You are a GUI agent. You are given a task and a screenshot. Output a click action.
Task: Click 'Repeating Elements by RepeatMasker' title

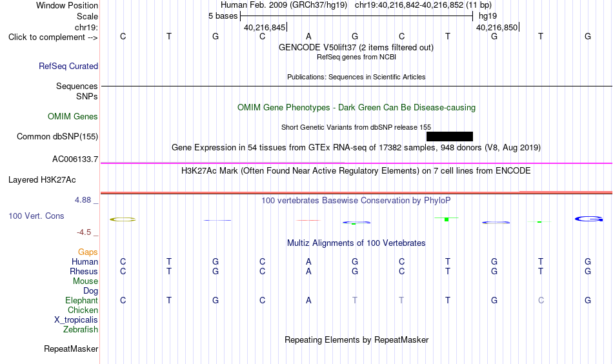(x=356, y=339)
